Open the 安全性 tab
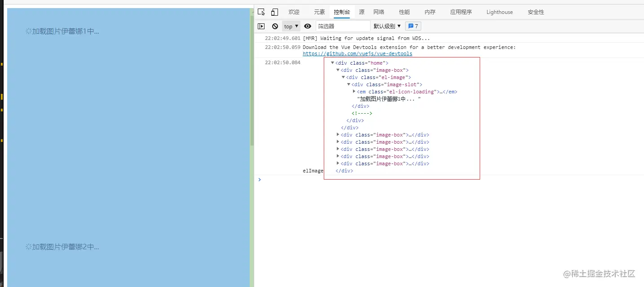 (536, 12)
